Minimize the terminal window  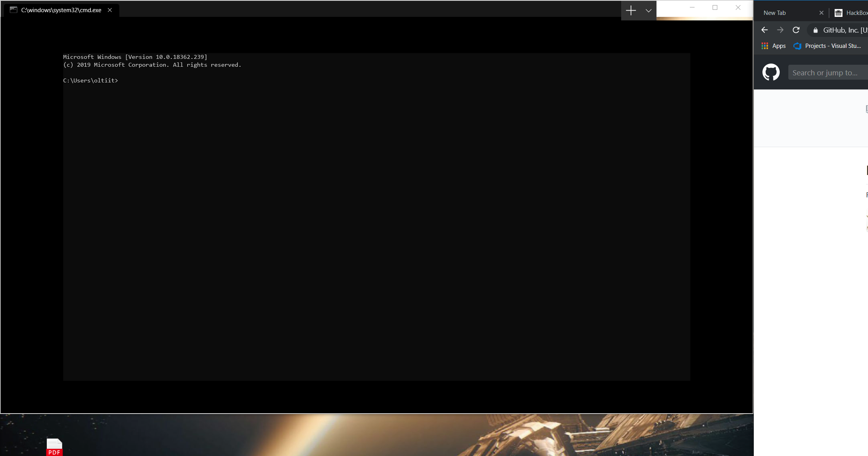point(692,7)
